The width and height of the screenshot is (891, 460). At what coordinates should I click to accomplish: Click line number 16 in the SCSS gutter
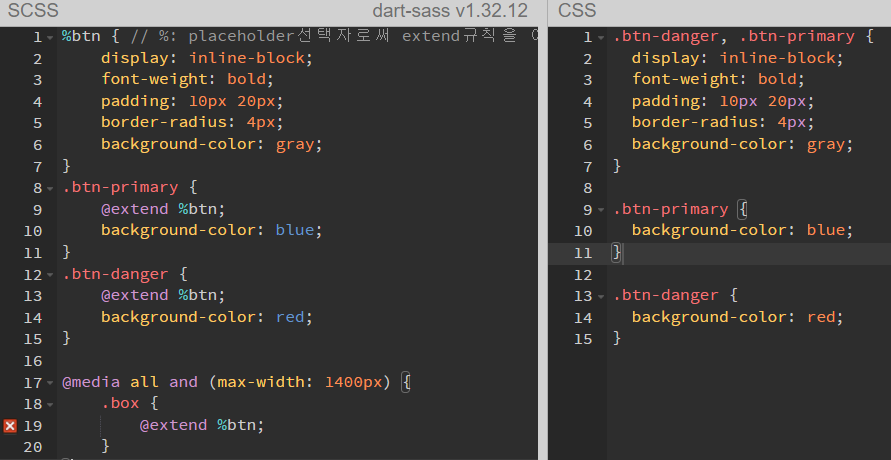[x=32, y=361]
